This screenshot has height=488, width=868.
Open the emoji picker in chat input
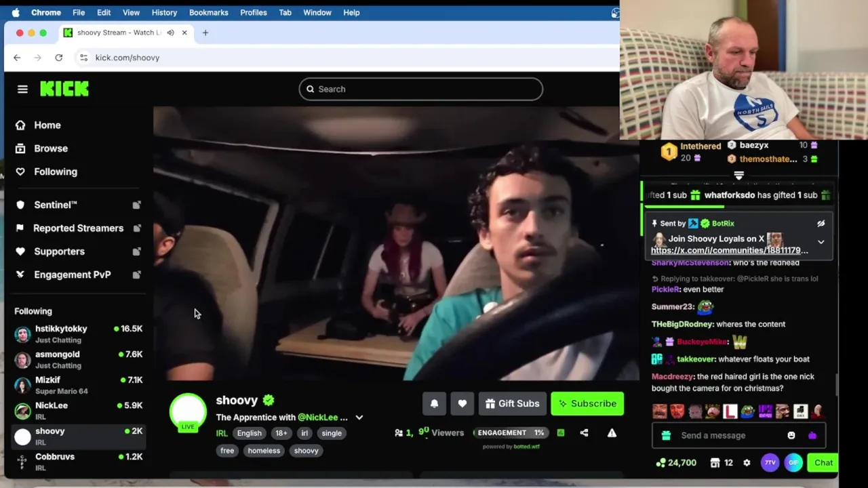click(791, 435)
